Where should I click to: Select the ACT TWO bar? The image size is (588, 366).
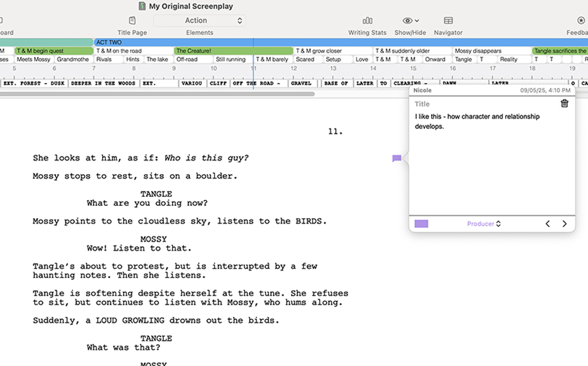[x=173, y=42]
